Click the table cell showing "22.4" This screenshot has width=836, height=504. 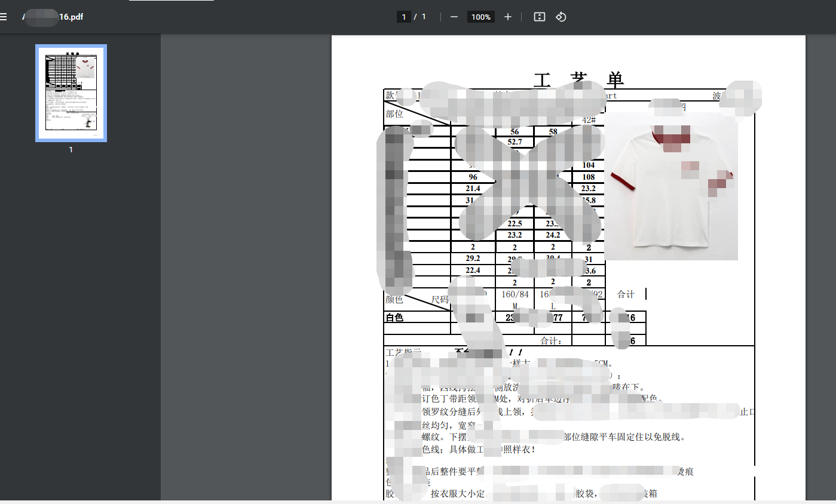coord(473,271)
